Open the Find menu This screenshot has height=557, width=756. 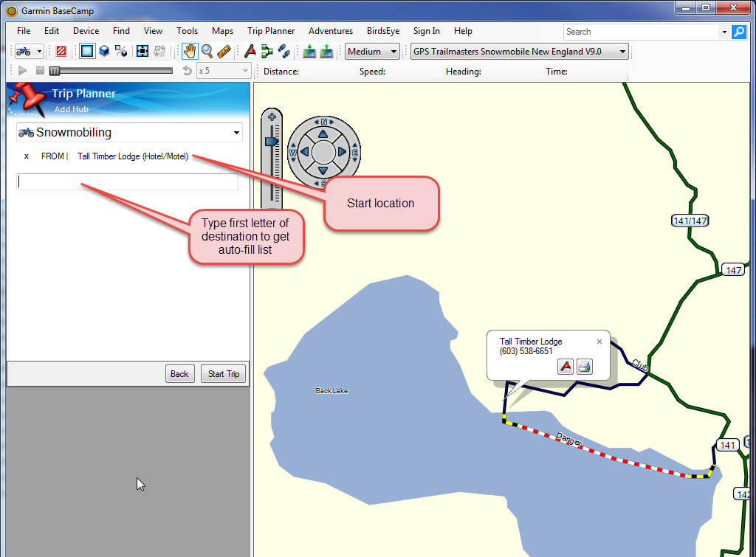(x=121, y=31)
